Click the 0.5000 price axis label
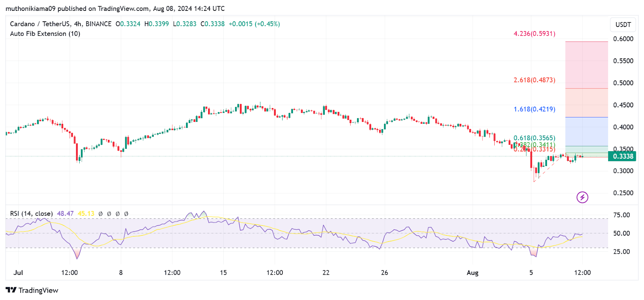Image resolution: width=644 pixels, height=300 pixels. [623, 83]
